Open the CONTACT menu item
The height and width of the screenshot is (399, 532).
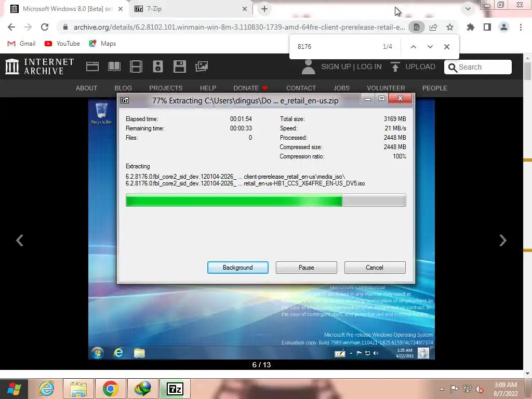point(301,88)
